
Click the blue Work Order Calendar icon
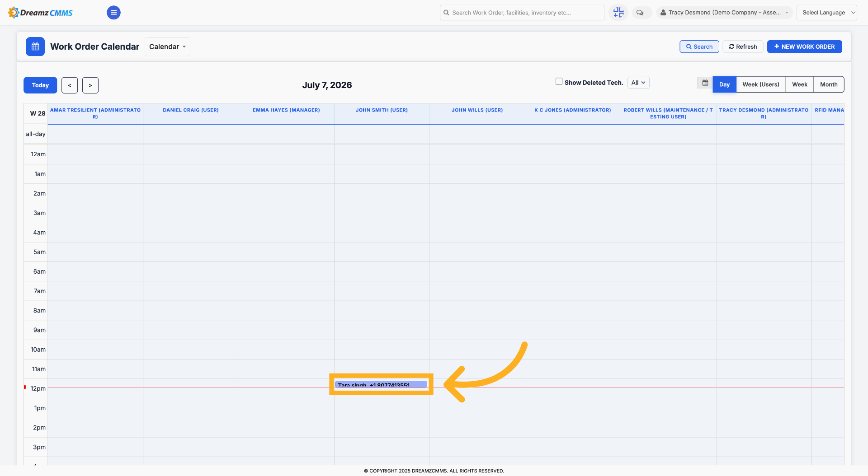[35, 47]
